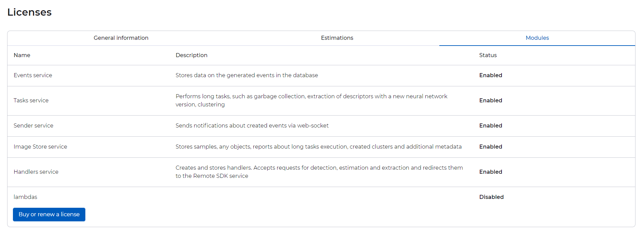Click the Disabled status for lambdas

[x=491, y=197]
